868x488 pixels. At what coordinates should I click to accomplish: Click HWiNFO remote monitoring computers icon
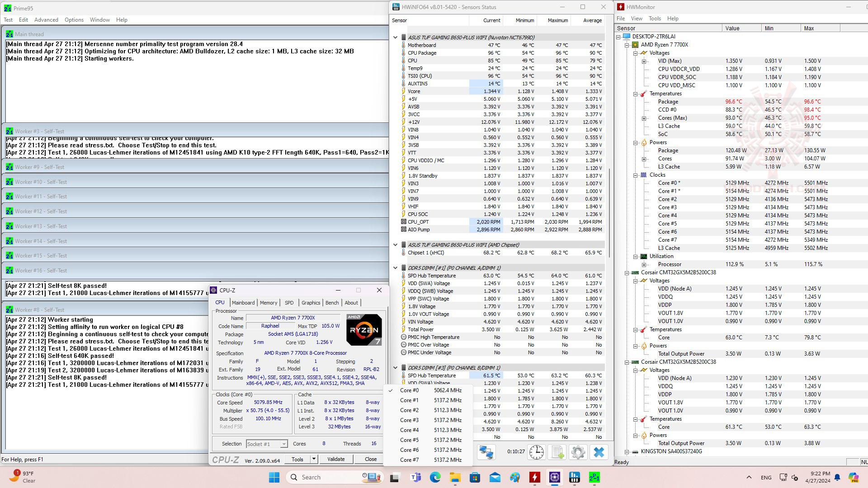pyautogui.click(x=486, y=452)
